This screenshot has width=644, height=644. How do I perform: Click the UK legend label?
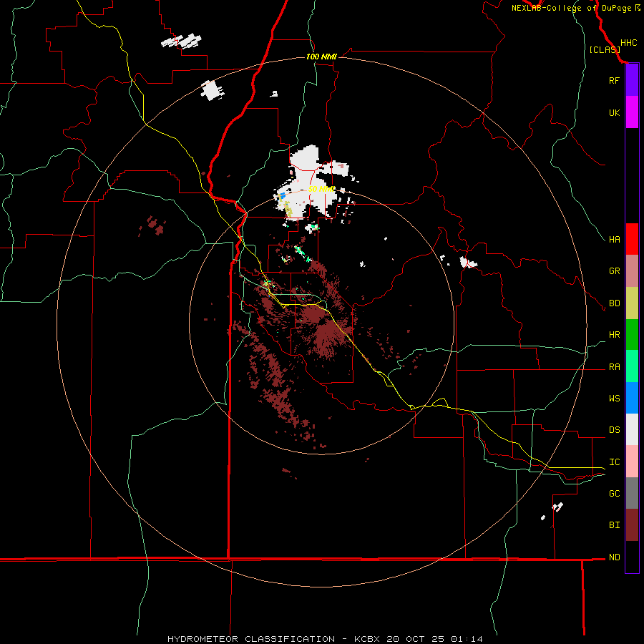pyautogui.click(x=614, y=112)
